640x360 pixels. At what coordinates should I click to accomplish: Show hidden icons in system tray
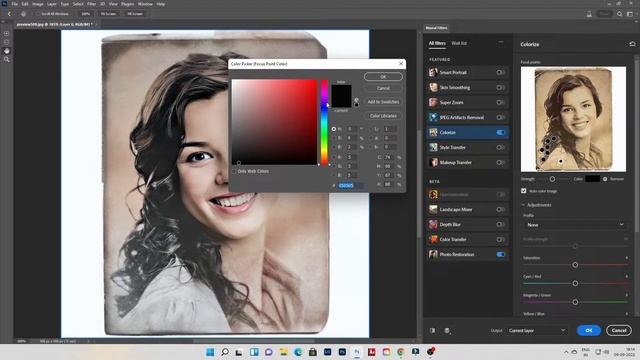(x=566, y=352)
